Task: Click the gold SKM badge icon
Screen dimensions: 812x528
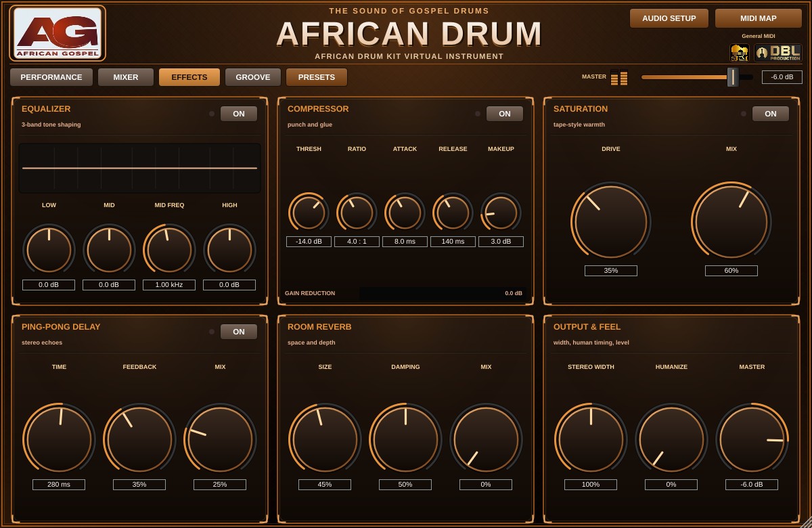Action: [x=740, y=53]
